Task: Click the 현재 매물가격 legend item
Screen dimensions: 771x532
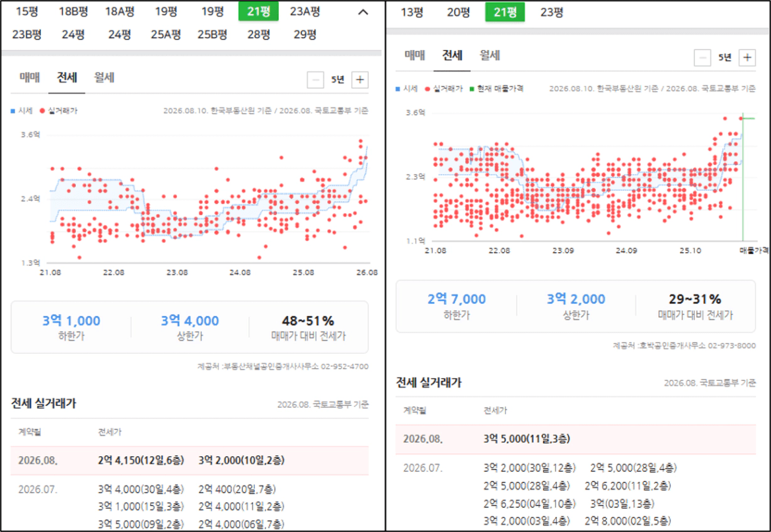Action: (497, 89)
